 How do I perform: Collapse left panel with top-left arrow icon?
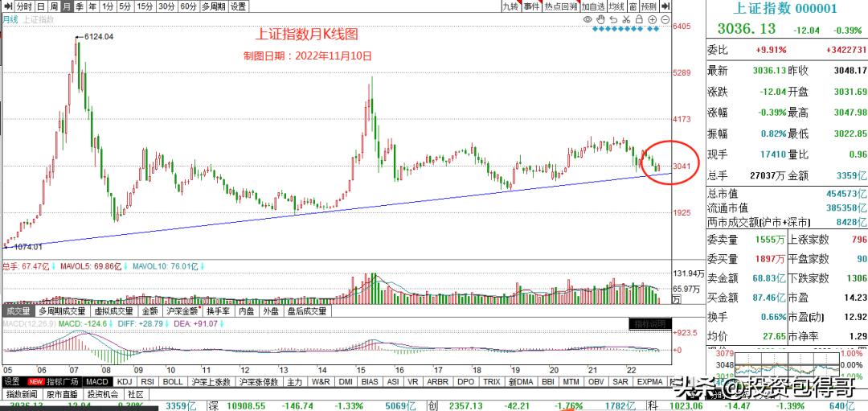pyautogui.click(x=7, y=6)
